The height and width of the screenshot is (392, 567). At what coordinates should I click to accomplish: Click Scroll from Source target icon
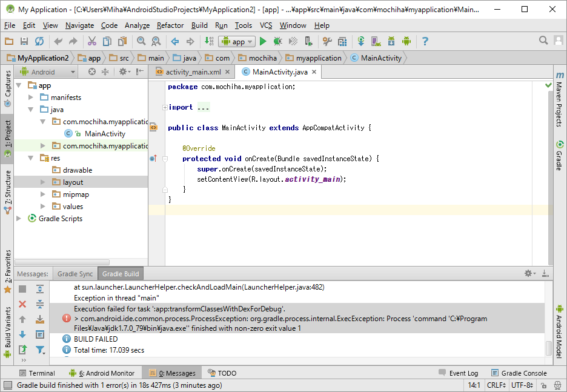click(x=92, y=71)
